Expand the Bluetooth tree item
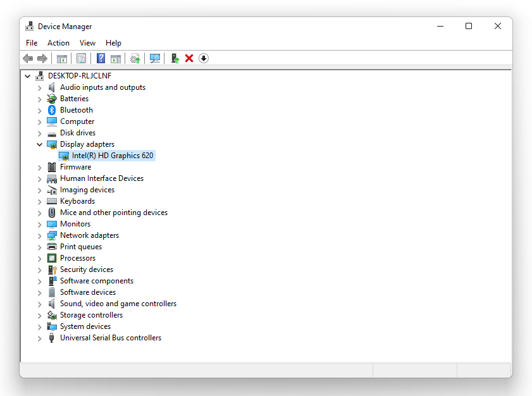Screen dimensions: 532x396 click(x=40, y=109)
